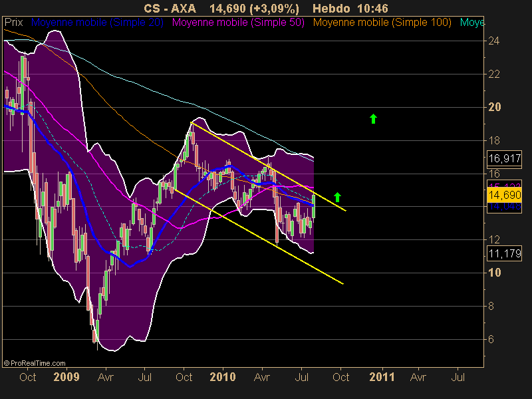532x399 pixels.
Task: Select the 'Moyenne mobile (Simple 50)' legend
Action: click(238, 23)
